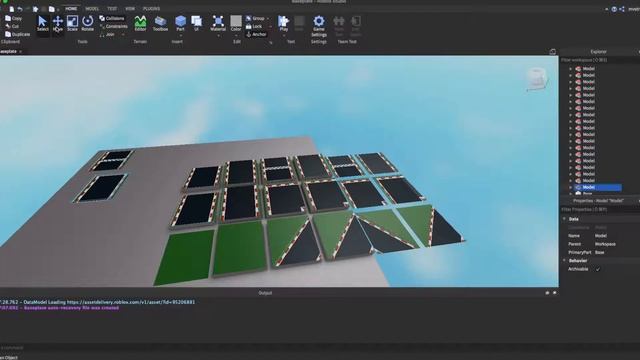Switch to the TEST ribbon tab
640x360 pixels.
(x=112, y=9)
